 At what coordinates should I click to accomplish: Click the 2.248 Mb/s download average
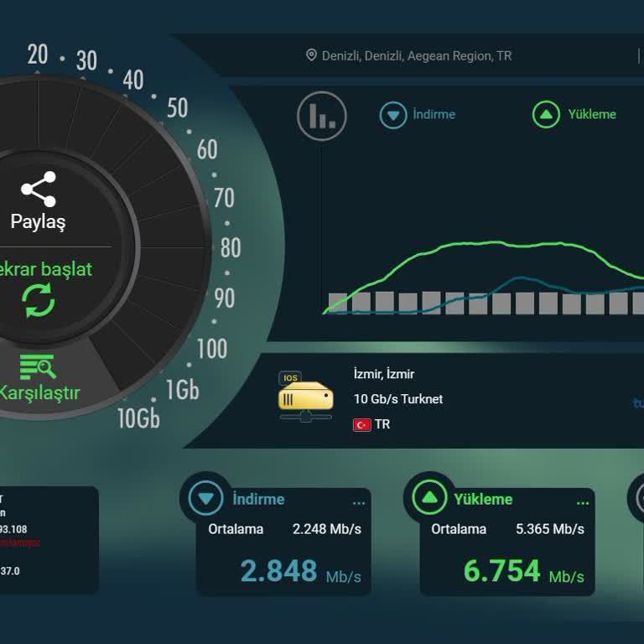(326, 529)
